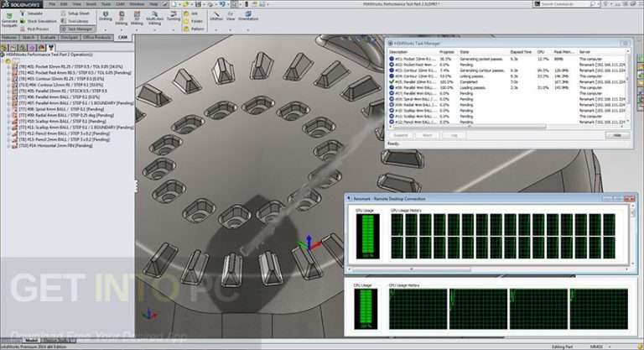644x350 pixels.
Task: Click the Search Commands field
Action: tap(564, 4)
